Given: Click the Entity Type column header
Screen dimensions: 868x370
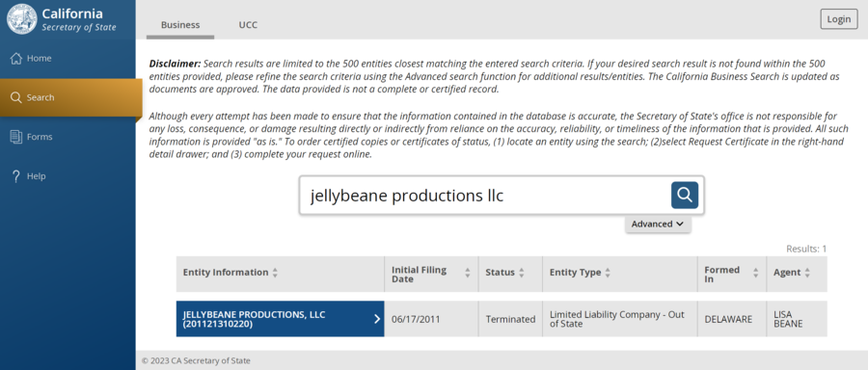Looking at the screenshot, I should coord(620,274).
